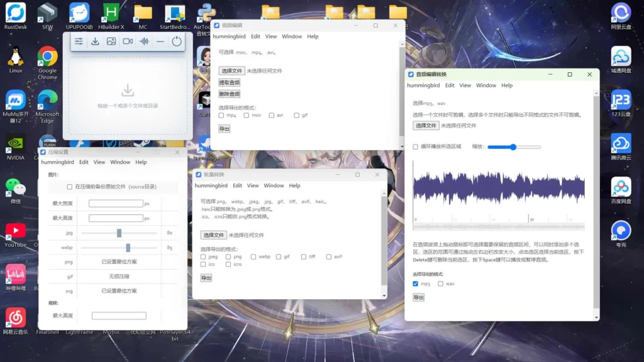Click the minimize dash icon in hummingbird toolbar
This screenshot has width=644, height=362.
(x=160, y=41)
